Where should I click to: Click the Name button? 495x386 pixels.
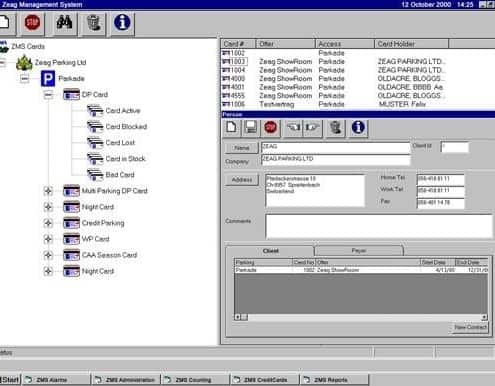(242, 148)
